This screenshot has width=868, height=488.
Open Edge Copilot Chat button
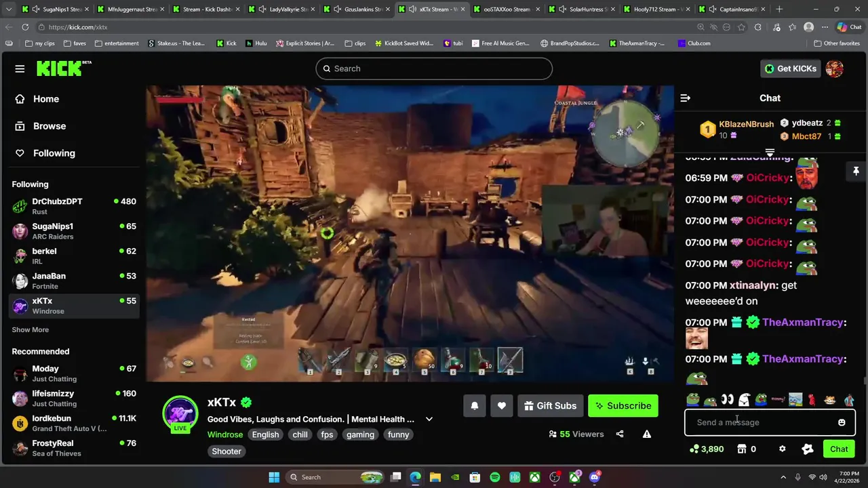[x=849, y=27]
